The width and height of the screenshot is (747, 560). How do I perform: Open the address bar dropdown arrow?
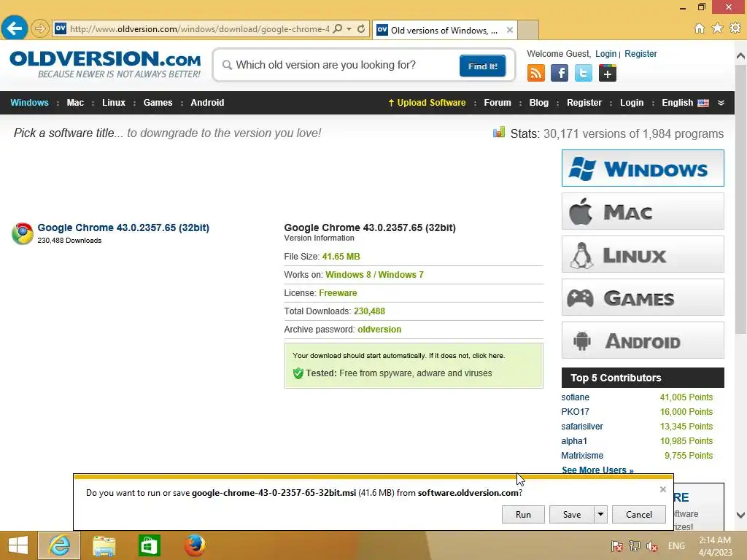click(349, 28)
